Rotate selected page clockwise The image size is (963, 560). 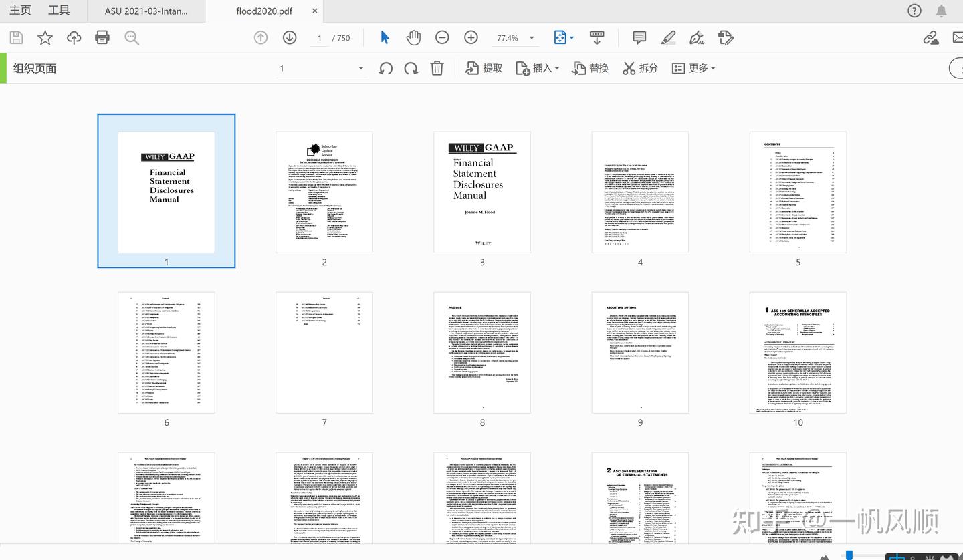click(x=411, y=68)
